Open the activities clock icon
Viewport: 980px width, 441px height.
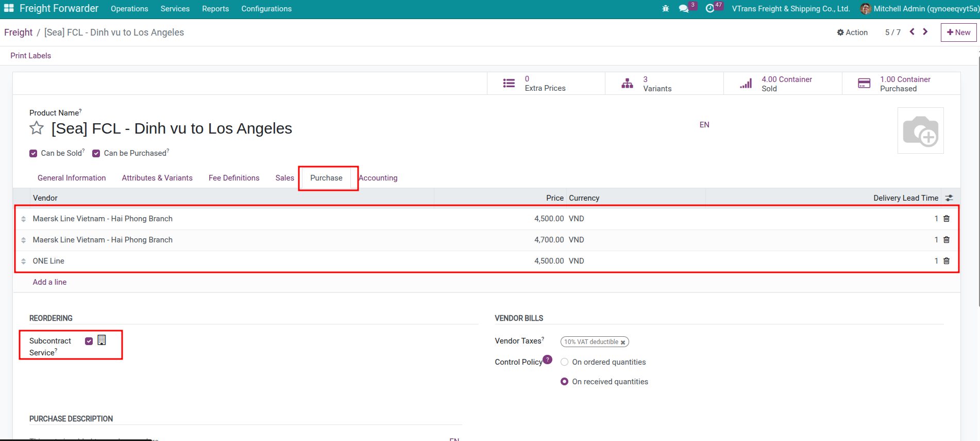point(709,9)
